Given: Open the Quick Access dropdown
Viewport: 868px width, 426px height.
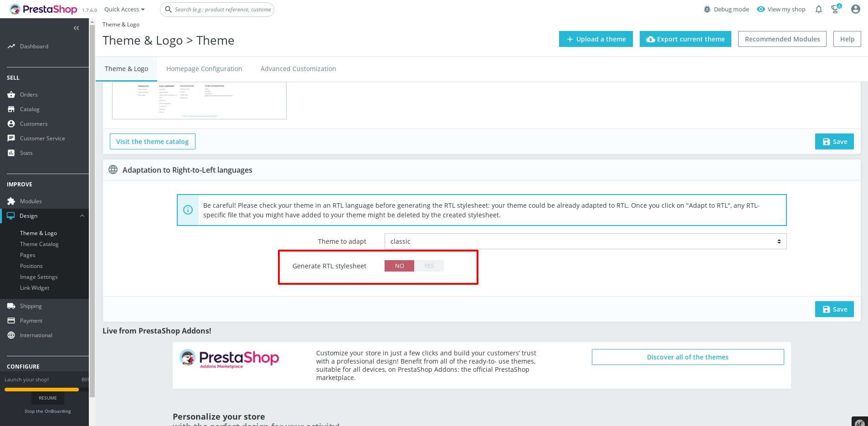Looking at the screenshot, I should point(124,9).
